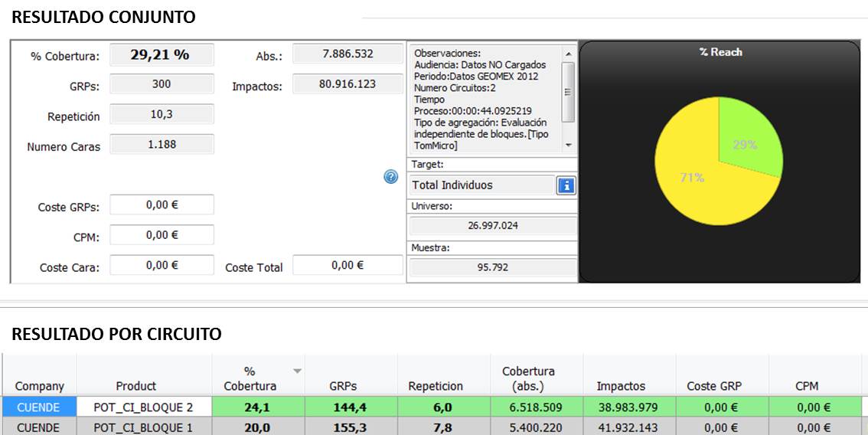Click the CPM field in the Resultado Conjunto panel

(162, 235)
